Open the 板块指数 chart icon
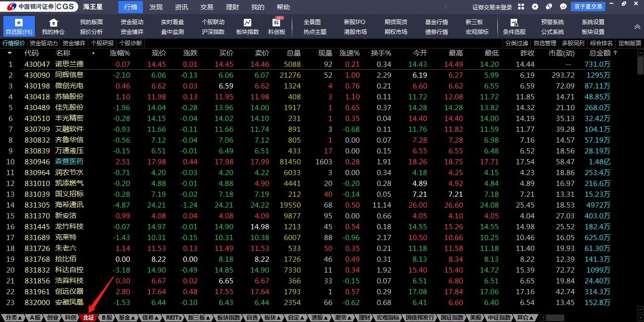The image size is (644, 322). (248, 22)
